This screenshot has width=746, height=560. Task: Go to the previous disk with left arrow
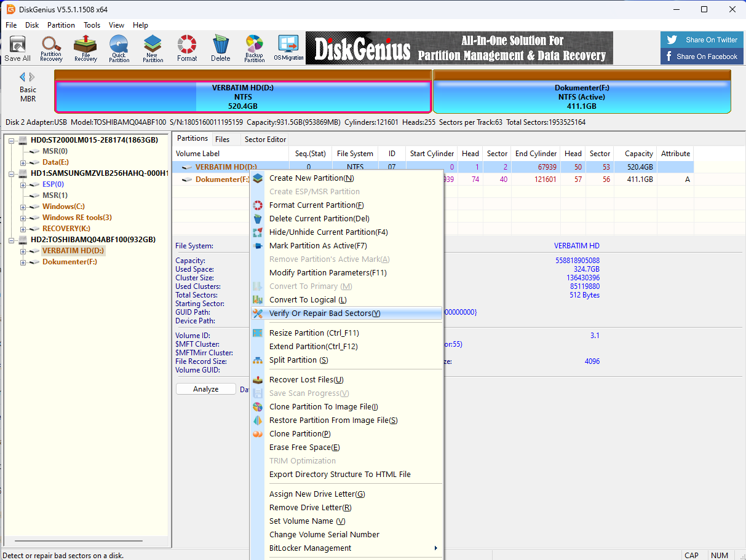tap(23, 77)
